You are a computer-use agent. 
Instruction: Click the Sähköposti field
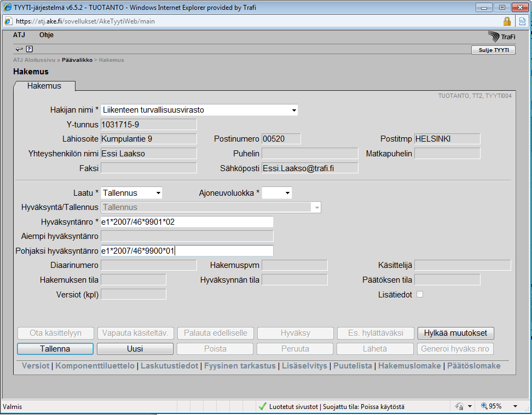310,168
